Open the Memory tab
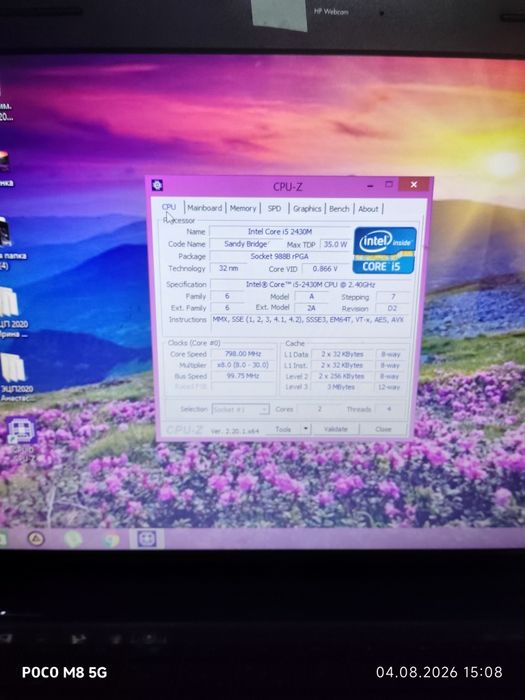This screenshot has width=525, height=700. pos(243,208)
